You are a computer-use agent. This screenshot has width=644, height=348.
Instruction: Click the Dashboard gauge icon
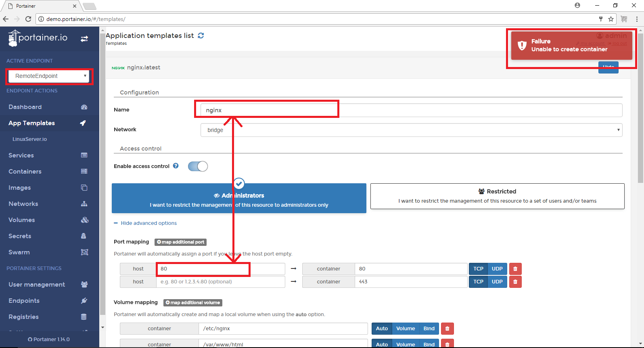click(x=84, y=107)
